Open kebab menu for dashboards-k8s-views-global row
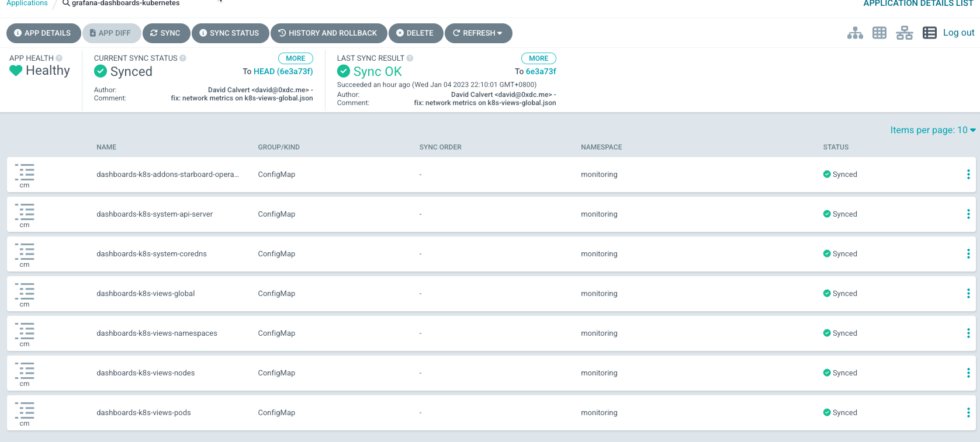This screenshot has height=442, width=980. (968, 294)
